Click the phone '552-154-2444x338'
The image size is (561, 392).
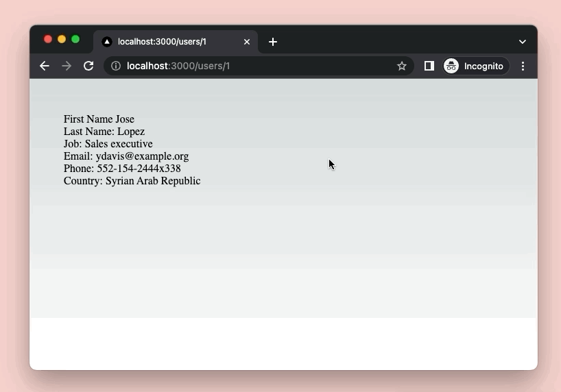139,169
